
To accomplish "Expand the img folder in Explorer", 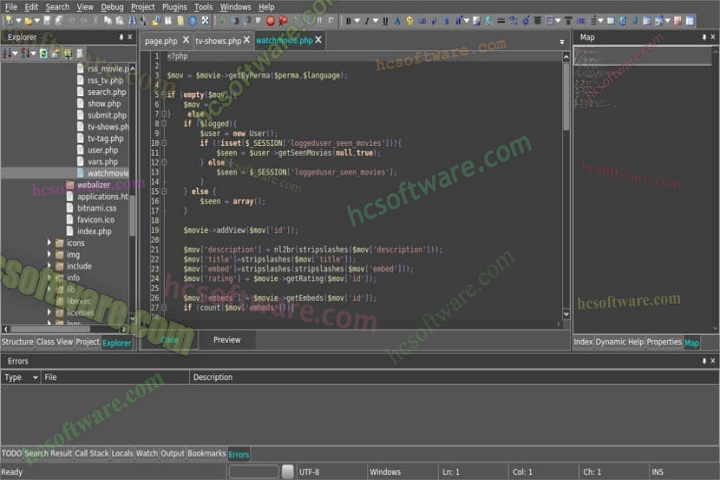I will [x=49, y=254].
